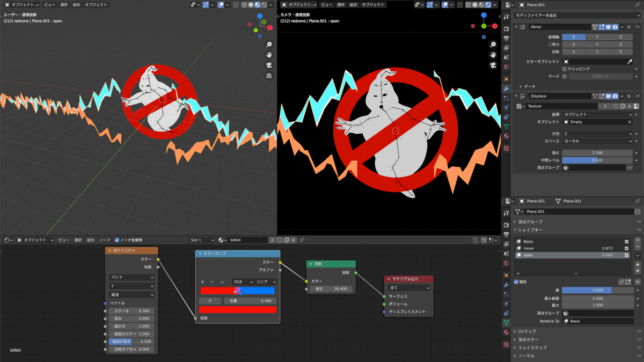Toggle Mirror axis X button
644x362 pixels.
click(x=574, y=37)
